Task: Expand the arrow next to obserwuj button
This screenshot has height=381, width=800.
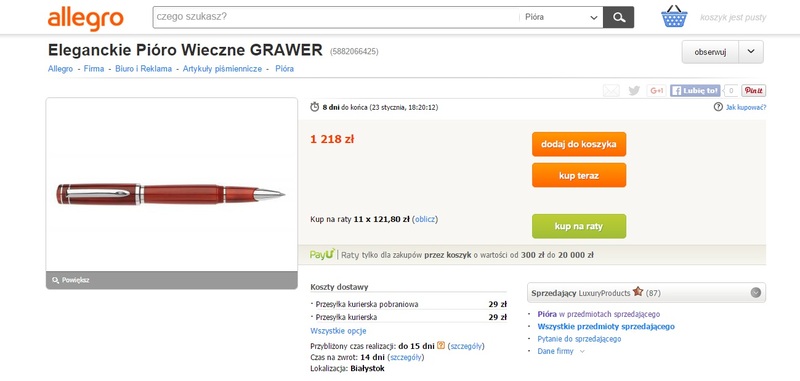Action: pyautogui.click(x=751, y=52)
